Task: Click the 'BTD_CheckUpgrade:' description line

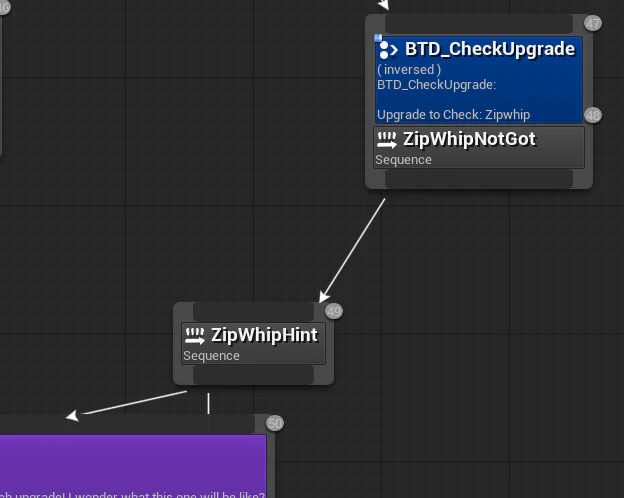Action: pyautogui.click(x=437, y=85)
